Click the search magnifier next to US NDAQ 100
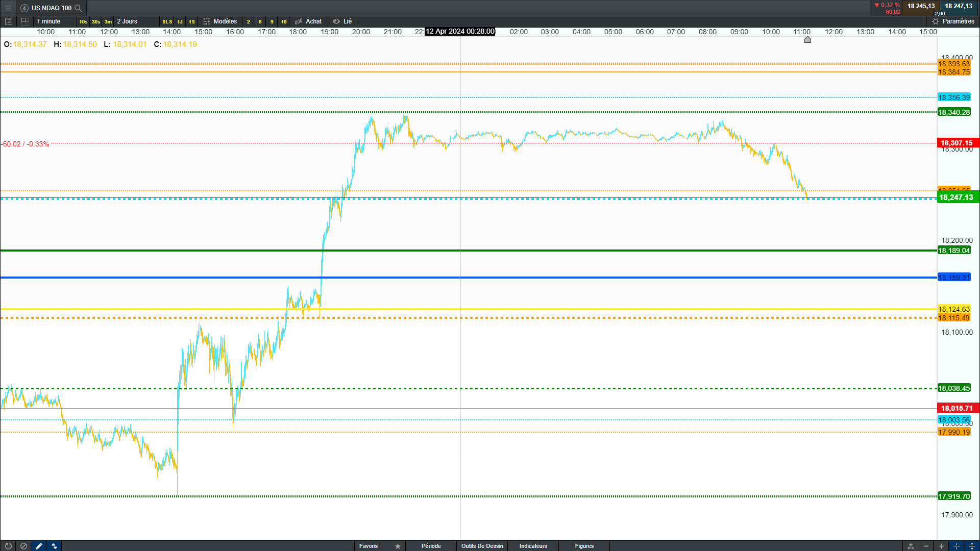This screenshot has width=980, height=551. pyautogui.click(x=78, y=8)
